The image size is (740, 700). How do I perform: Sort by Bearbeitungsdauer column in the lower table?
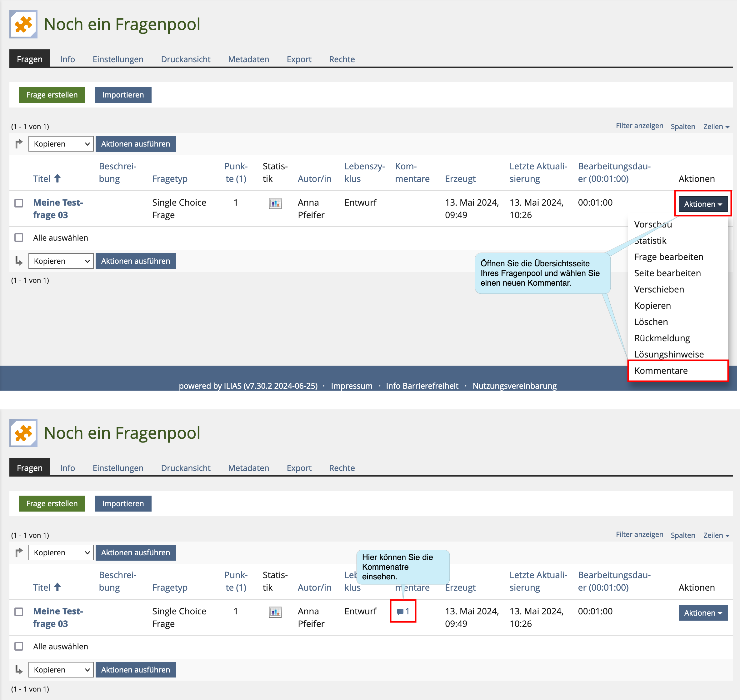pos(614,581)
